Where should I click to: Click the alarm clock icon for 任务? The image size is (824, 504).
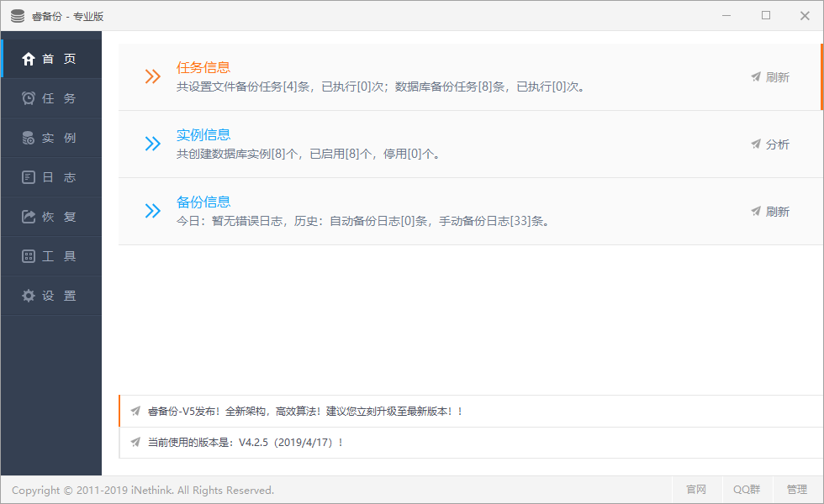29,98
